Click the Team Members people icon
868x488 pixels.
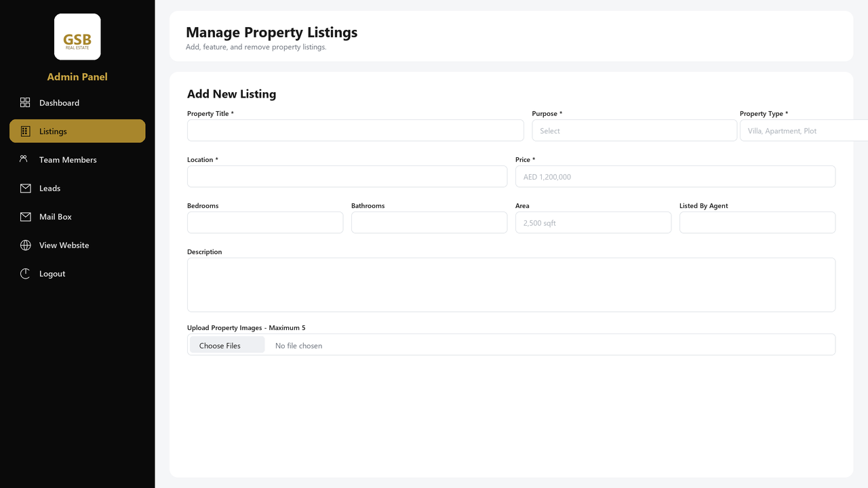(24, 159)
